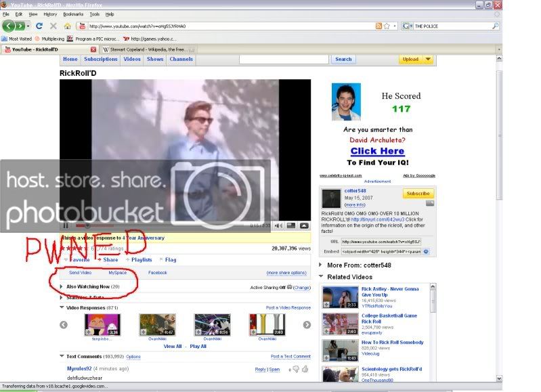This screenshot has height=392, width=541.
Task: Open the embed customize gear icon
Action: 426,252
